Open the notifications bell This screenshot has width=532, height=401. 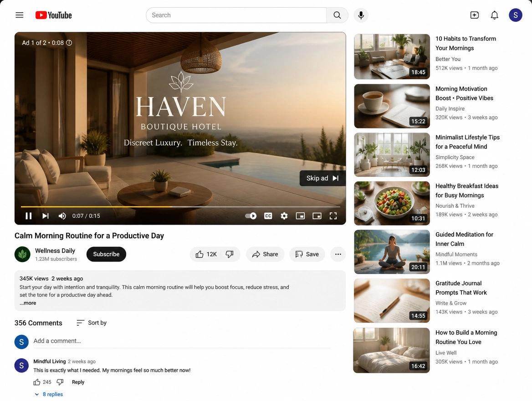pos(494,15)
